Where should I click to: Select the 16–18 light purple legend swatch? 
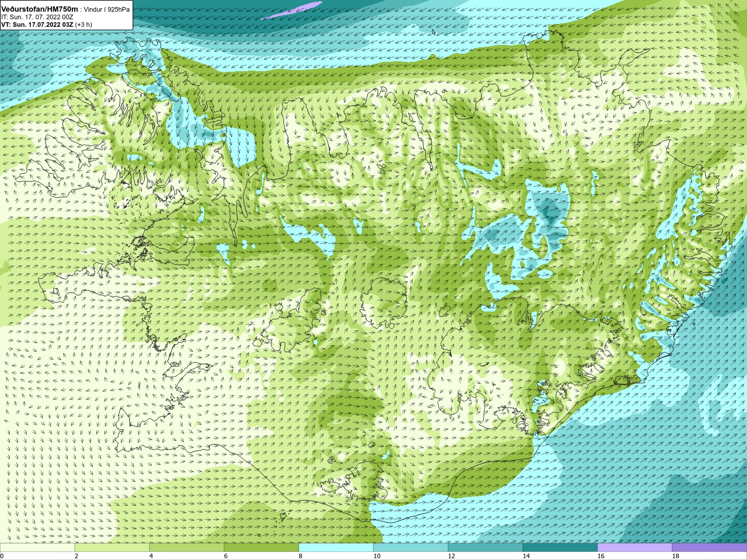[635, 547]
